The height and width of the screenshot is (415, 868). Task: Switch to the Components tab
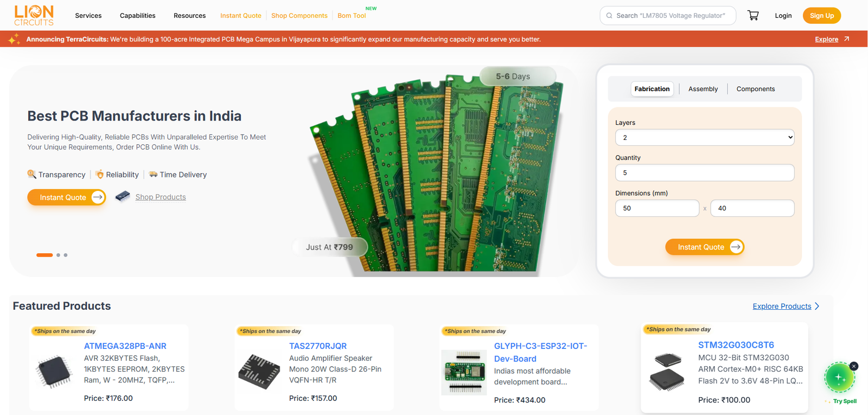coord(756,89)
